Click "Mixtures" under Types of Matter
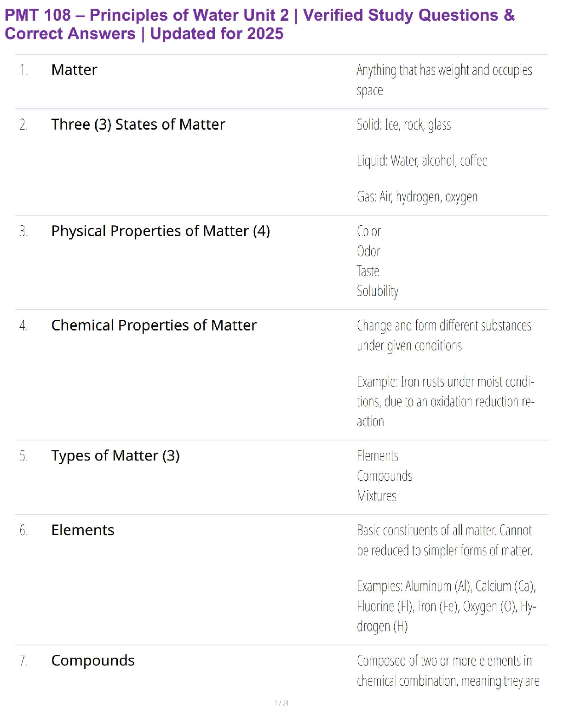Screen dimensions: 563x728 coord(376,496)
